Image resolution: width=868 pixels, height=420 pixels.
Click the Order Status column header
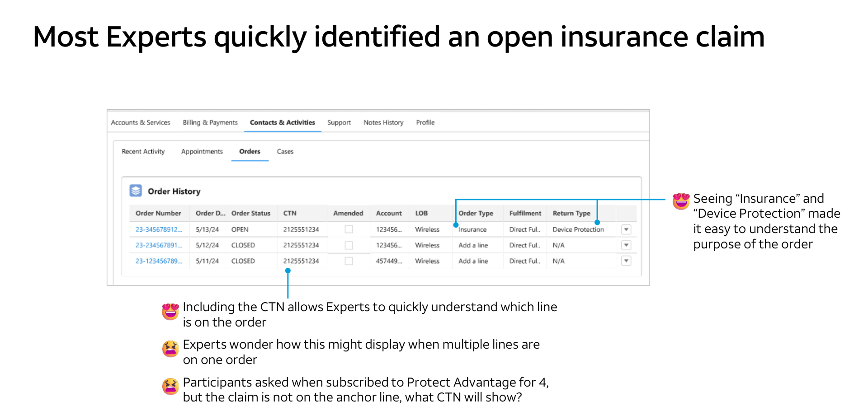251,213
